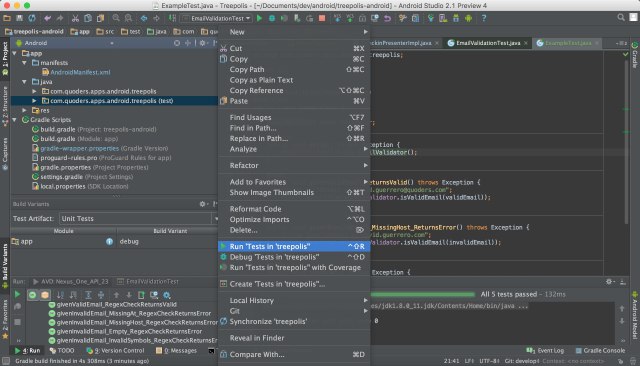Select Debug 'Tests in treepolis' menu item
Screen dimensions: 640x366
click(x=294, y=257)
